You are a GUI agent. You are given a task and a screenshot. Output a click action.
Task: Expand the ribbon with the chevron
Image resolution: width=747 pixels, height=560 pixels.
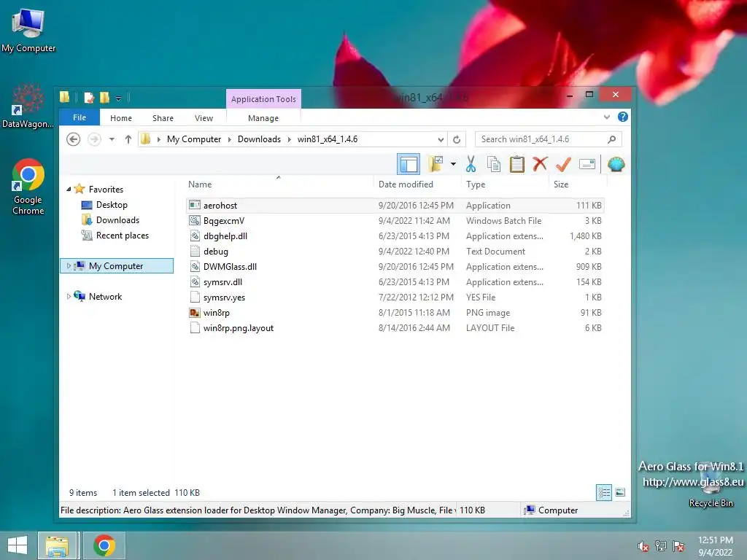[x=606, y=117]
